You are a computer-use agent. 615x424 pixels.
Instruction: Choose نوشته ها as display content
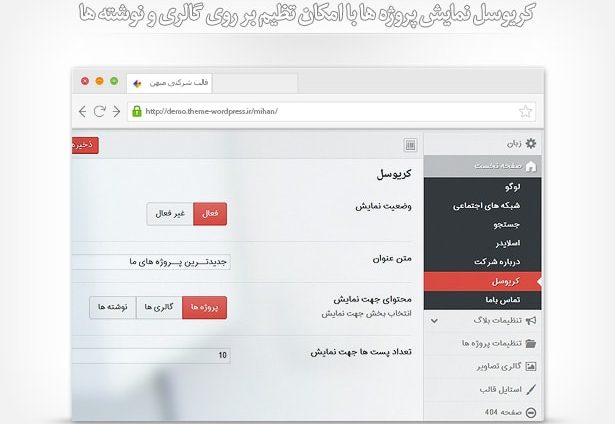point(112,307)
